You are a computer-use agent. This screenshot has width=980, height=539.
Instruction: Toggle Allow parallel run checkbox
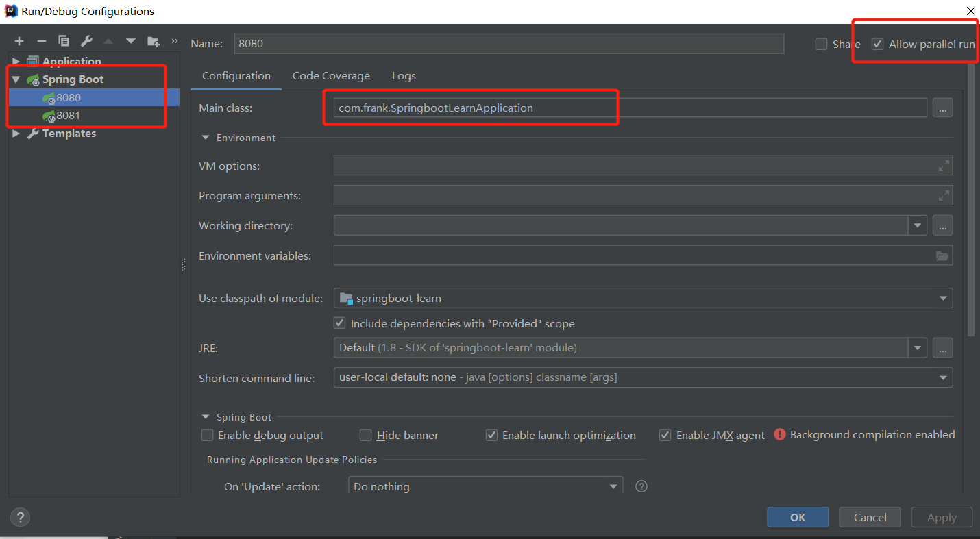877,44
